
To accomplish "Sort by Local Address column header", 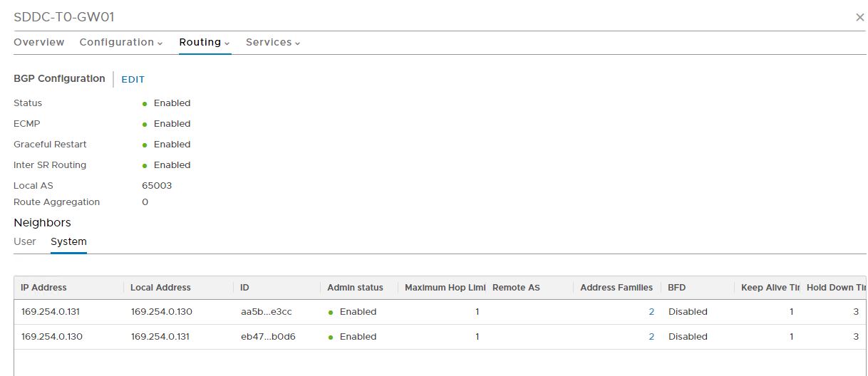I will 161,288.
